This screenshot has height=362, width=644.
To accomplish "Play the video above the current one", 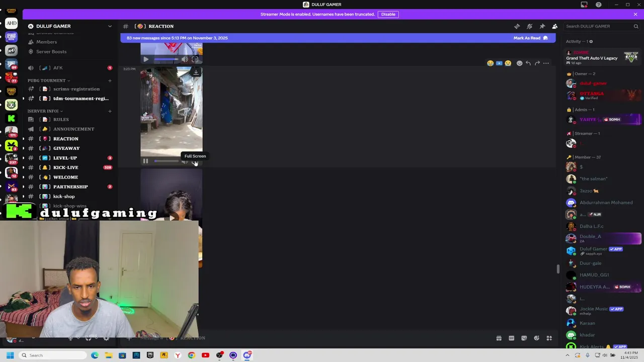I will pyautogui.click(x=146, y=59).
